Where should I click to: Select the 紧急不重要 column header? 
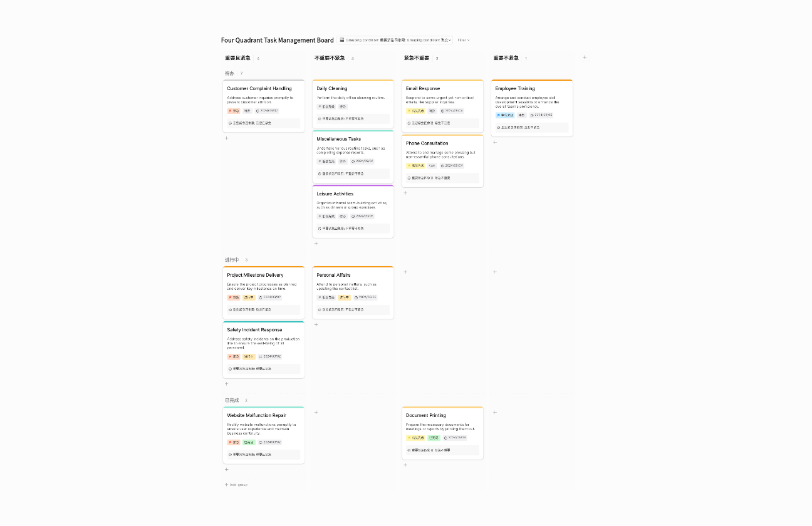[x=417, y=58]
